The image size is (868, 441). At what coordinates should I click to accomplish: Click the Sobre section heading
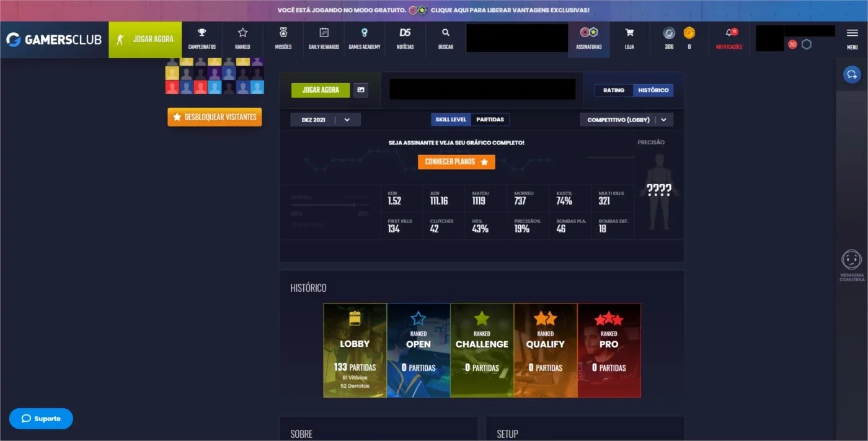301,434
